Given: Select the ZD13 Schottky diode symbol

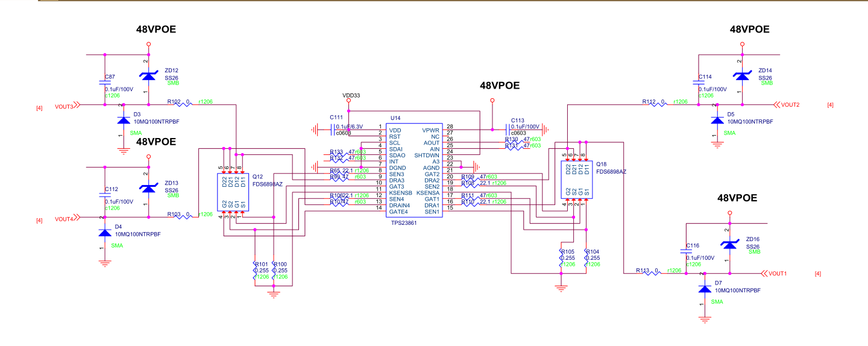Looking at the screenshot, I should coord(149,188).
